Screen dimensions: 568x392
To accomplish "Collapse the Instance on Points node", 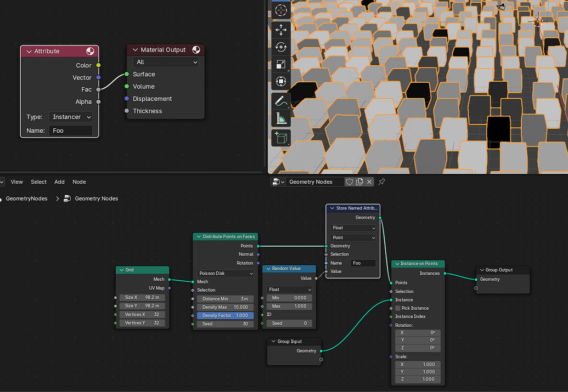I will tap(397, 264).
